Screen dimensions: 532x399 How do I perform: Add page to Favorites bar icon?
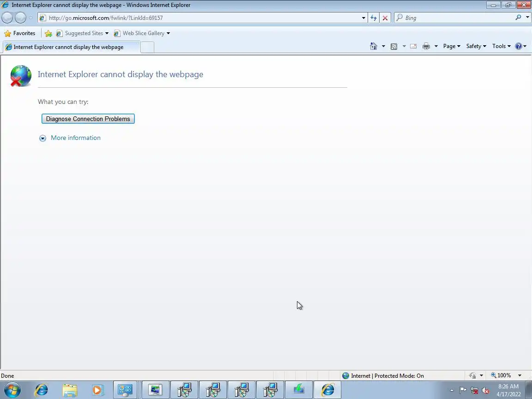tap(48, 33)
